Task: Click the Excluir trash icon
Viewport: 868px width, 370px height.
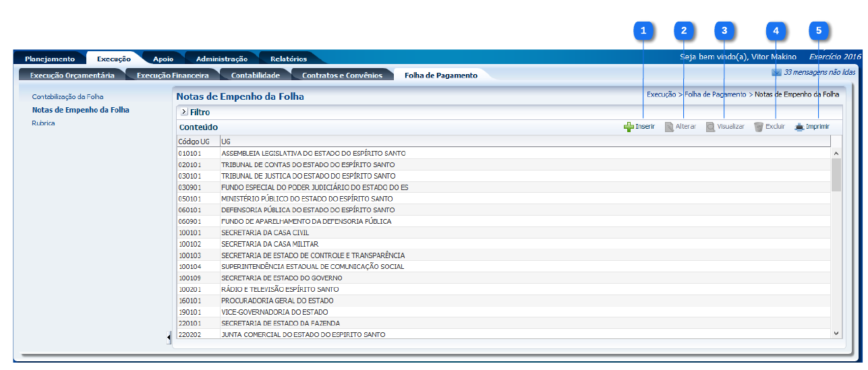Action: coord(759,127)
